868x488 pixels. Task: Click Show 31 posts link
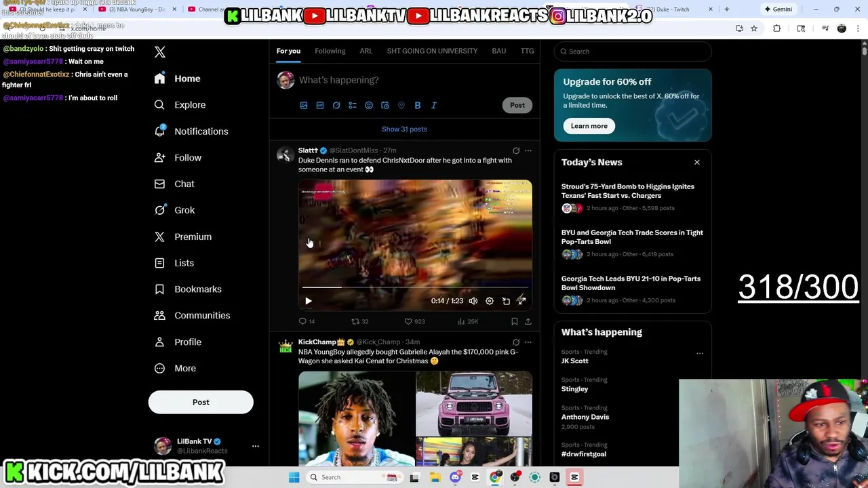[404, 129]
